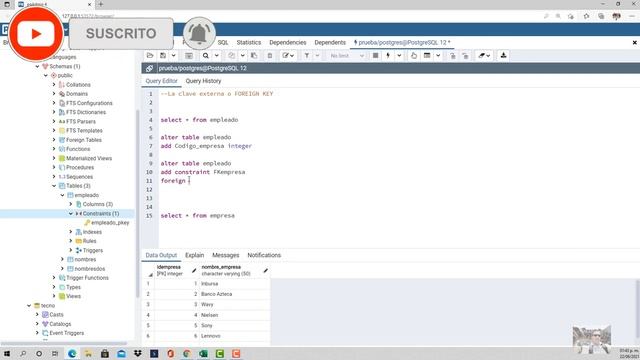The width and height of the screenshot is (640, 360).
Task: Click Rollback transaction icon
Action: point(465,56)
